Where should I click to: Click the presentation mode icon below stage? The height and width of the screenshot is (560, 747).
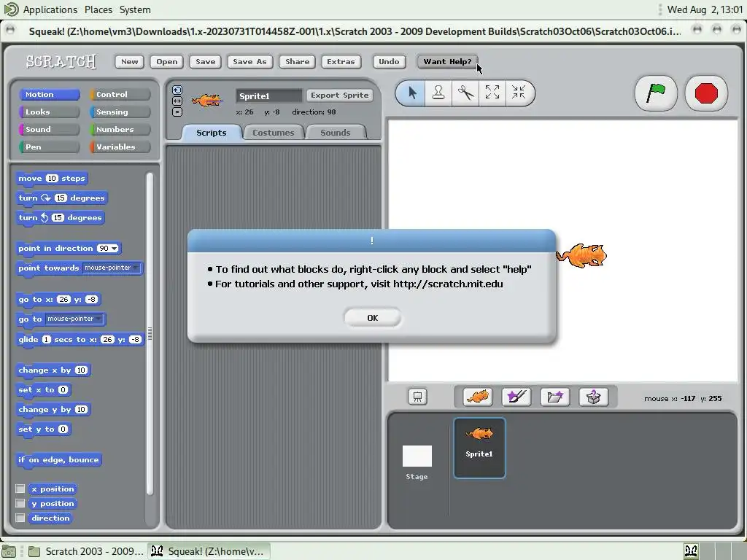pos(417,397)
